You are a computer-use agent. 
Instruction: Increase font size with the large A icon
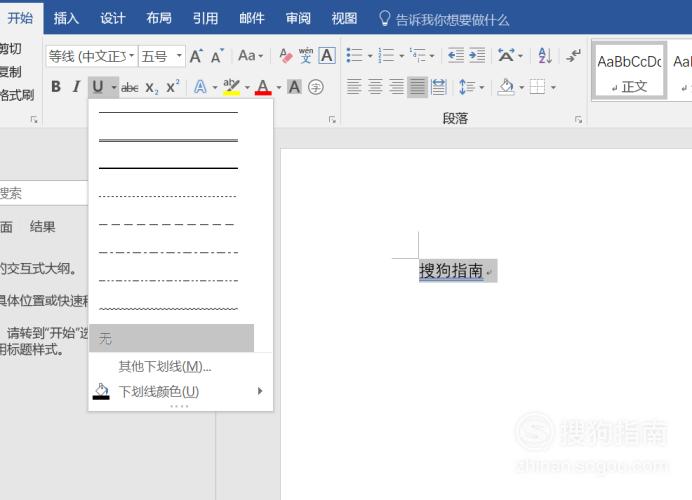point(196,56)
